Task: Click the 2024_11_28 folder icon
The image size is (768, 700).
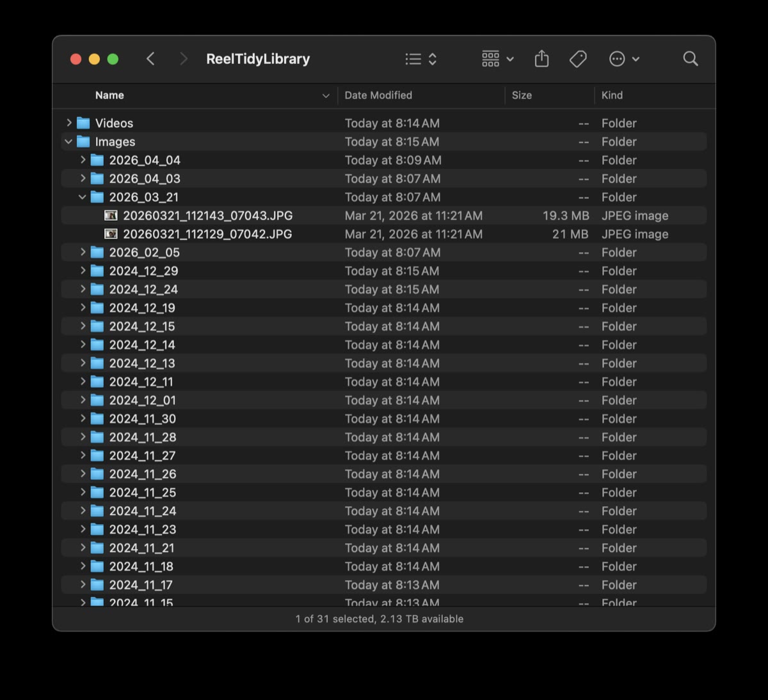Action: [97, 438]
